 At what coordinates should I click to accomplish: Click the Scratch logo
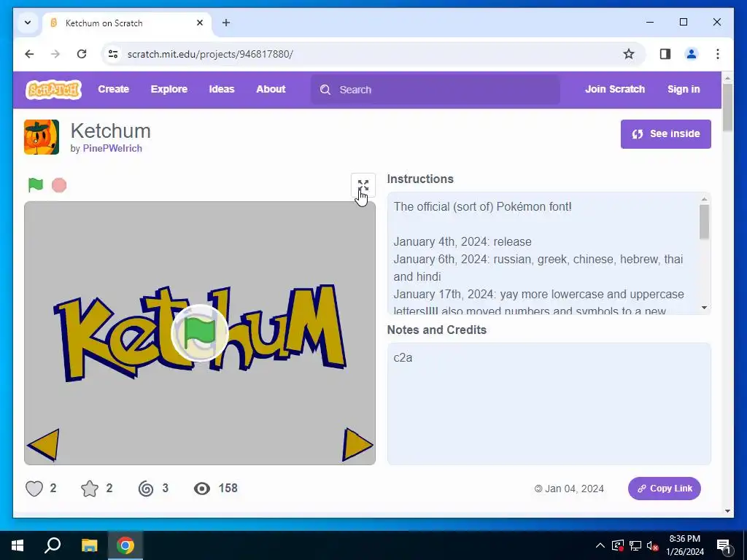pyautogui.click(x=53, y=90)
